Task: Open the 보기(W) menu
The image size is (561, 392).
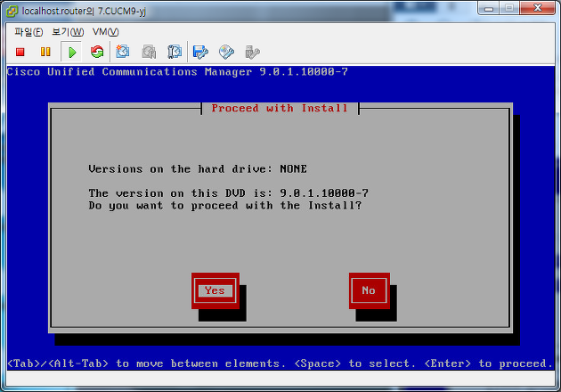Action: 68,32
